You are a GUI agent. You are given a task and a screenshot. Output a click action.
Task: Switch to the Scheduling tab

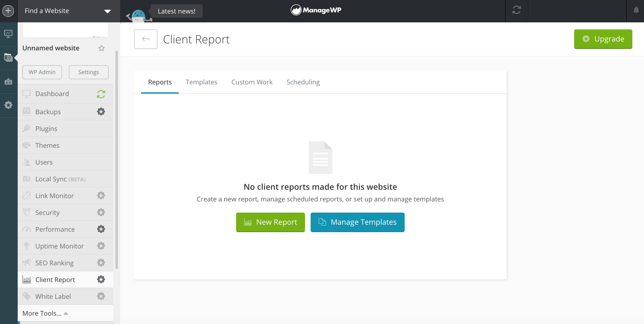[x=303, y=82]
